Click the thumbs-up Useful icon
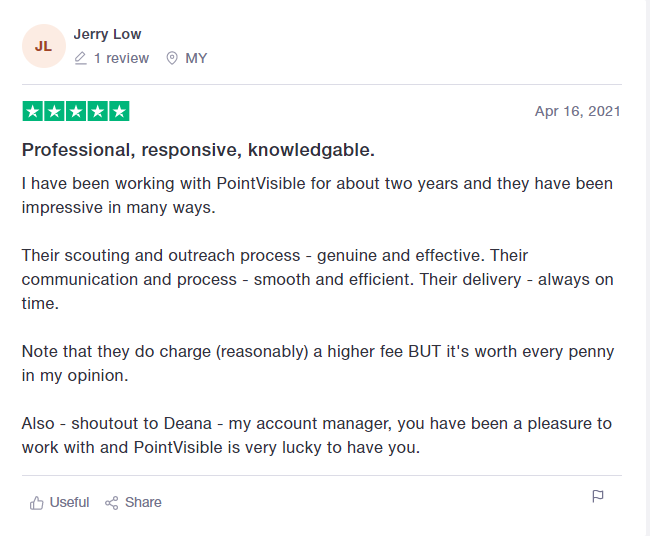Image resolution: width=650 pixels, height=536 pixels. pyautogui.click(x=36, y=503)
